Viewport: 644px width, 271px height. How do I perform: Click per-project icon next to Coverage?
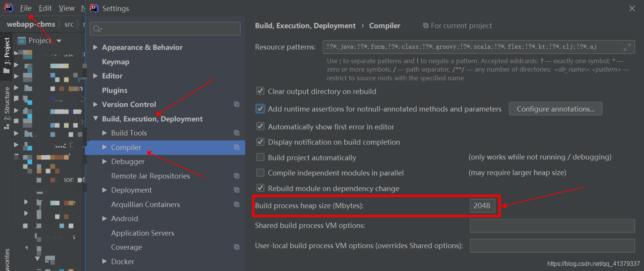click(x=237, y=247)
